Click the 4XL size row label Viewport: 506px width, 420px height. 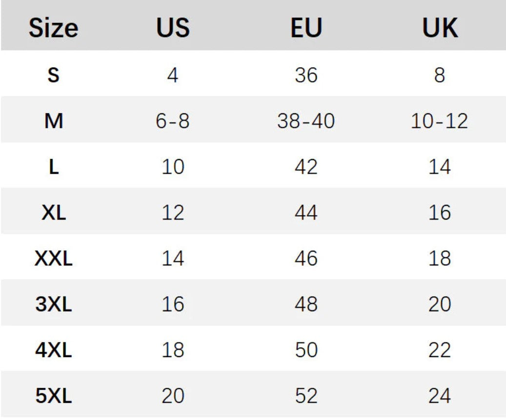(x=53, y=350)
